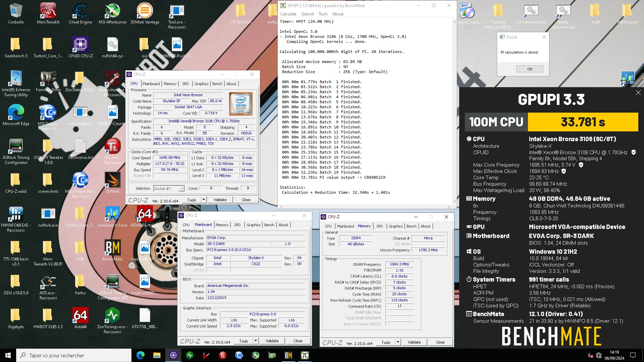Click OK in the Finish dialog

coord(530,69)
